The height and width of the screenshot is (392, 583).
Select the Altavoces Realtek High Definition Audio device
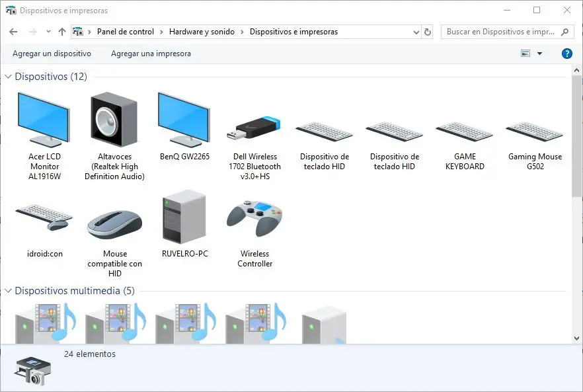(x=114, y=136)
